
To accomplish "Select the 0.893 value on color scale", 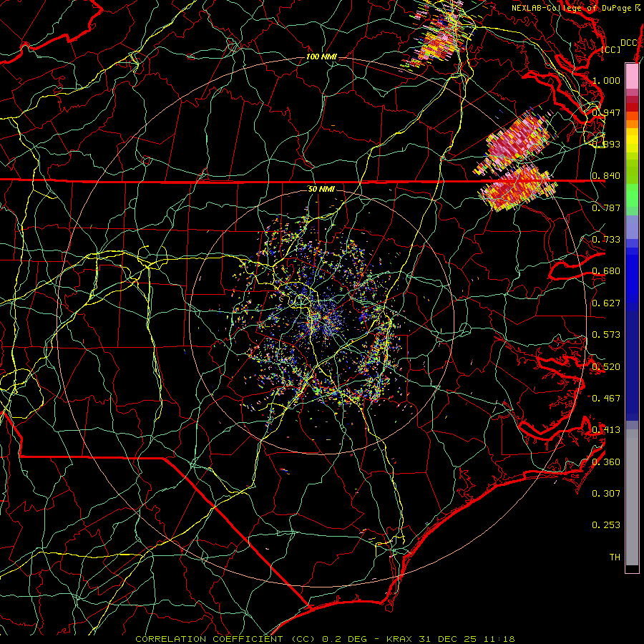I will (x=606, y=144).
